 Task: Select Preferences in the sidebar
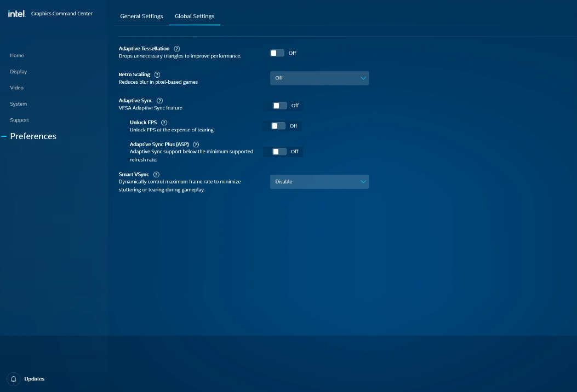33,136
